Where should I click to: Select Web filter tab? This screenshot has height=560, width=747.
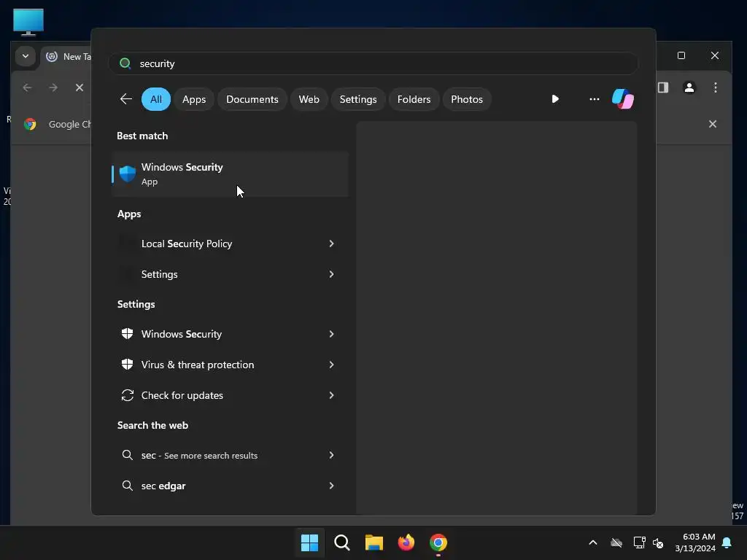309,99
